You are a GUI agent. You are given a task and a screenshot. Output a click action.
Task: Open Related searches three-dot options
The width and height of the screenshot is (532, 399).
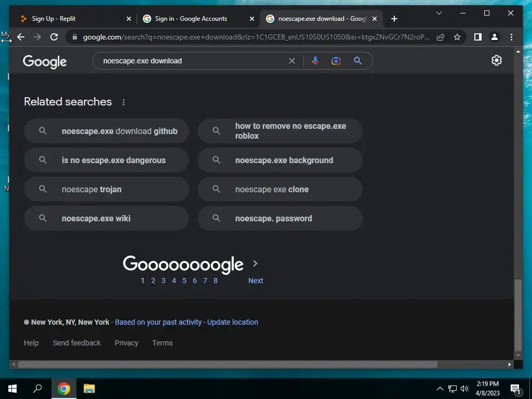[124, 102]
